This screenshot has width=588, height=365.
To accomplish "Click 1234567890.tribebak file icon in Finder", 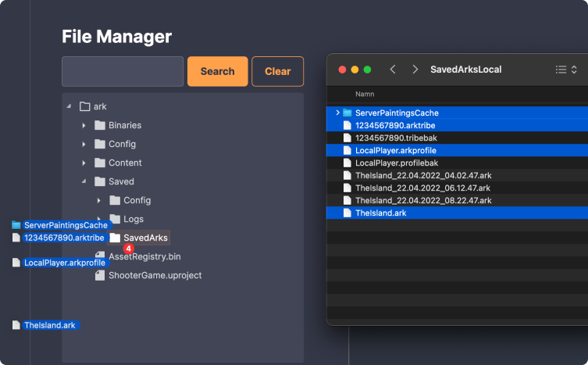I will pos(347,138).
